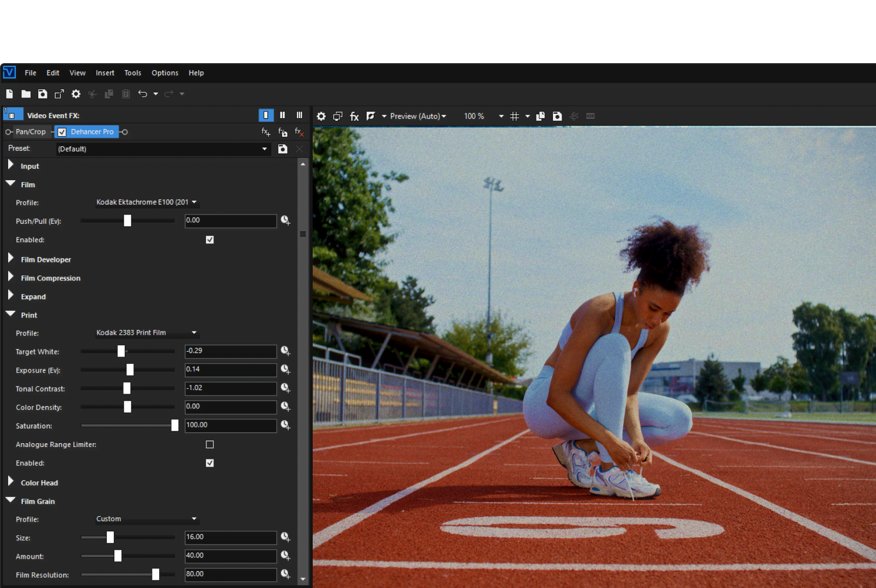Screen dimensions: 876x588
Task: Click the VEGAS application logo icon
Action: pos(9,72)
